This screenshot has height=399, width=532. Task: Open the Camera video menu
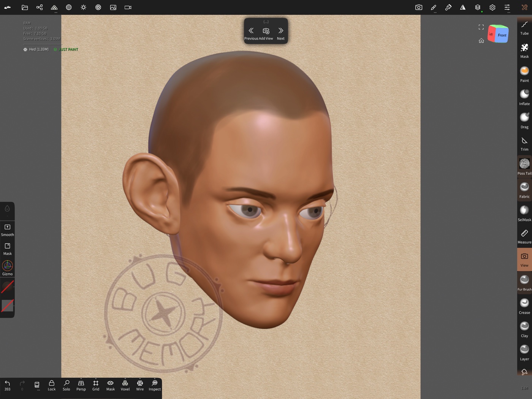[128, 7]
